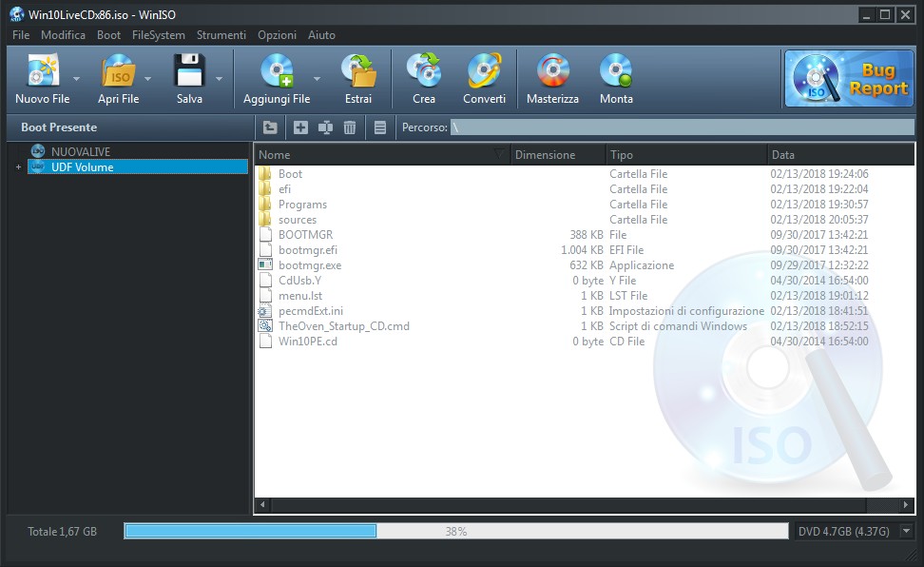Open the FileSystem menu
The image size is (924, 567).
[159, 35]
